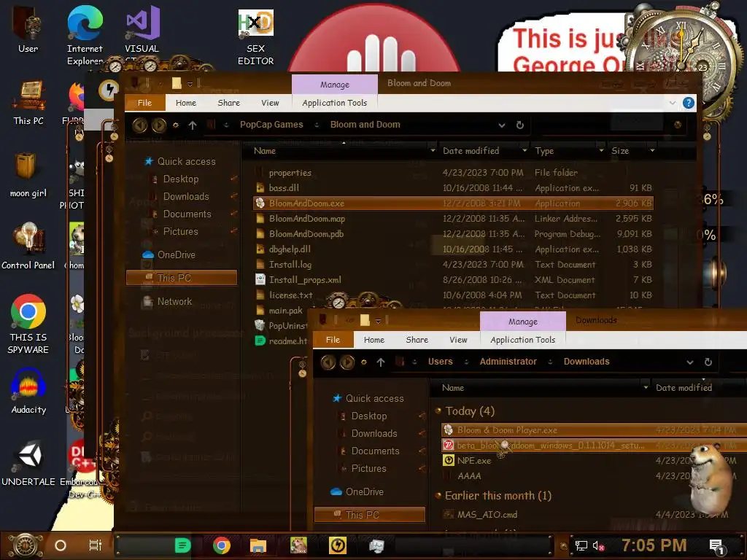Open File menu in Bloom and Doom window

pos(145,103)
